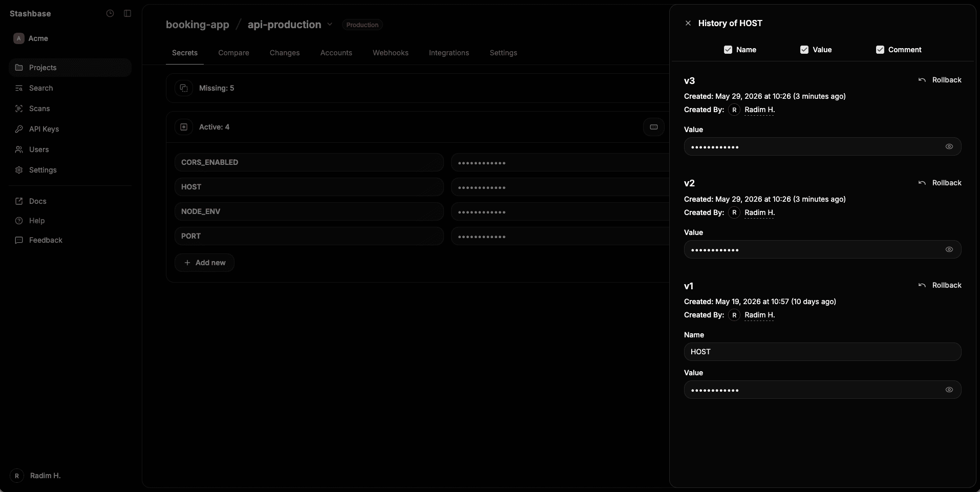
Task: Switch to the Integrations tab
Action: coord(449,53)
